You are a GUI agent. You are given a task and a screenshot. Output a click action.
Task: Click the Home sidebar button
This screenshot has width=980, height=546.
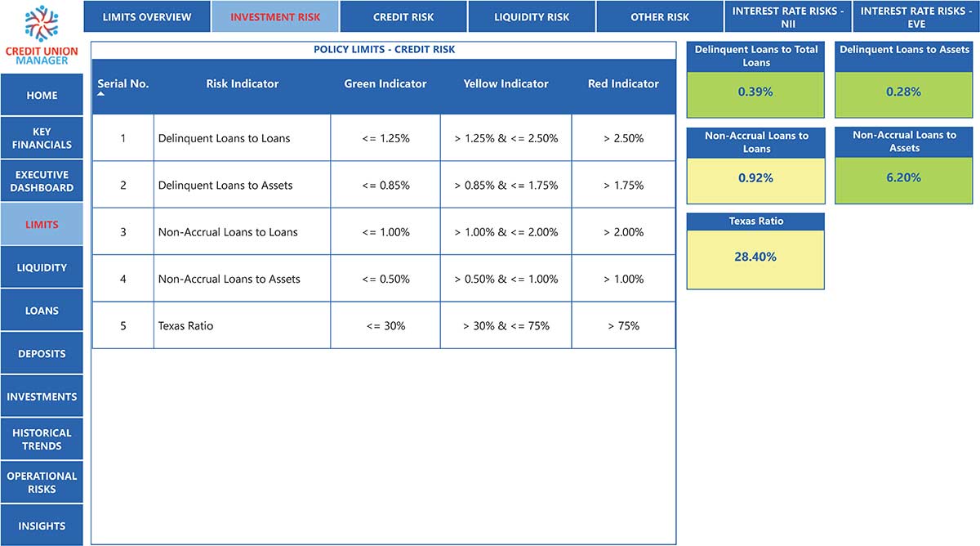pos(42,95)
